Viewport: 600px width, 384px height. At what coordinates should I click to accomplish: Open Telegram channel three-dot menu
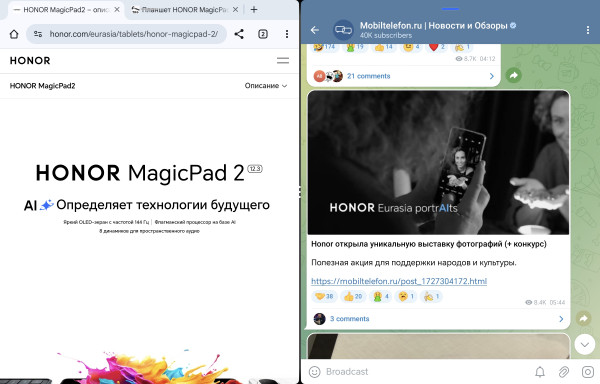coord(588,30)
